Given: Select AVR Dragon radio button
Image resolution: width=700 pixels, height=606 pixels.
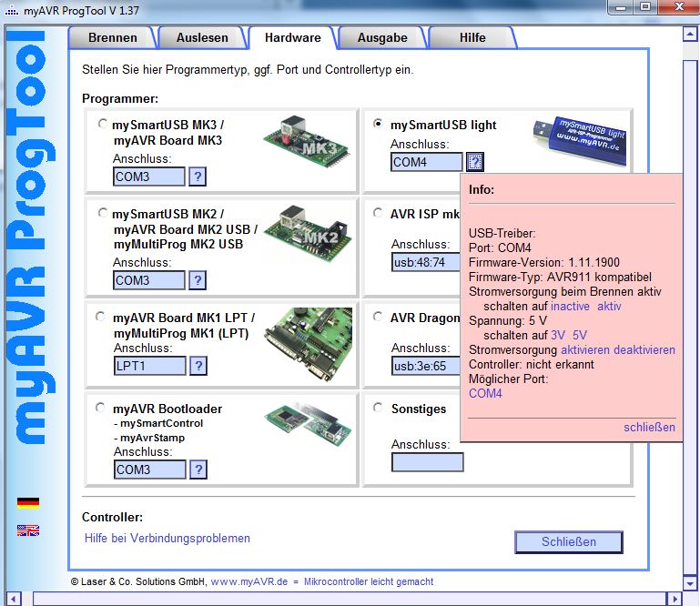Looking at the screenshot, I should click(378, 317).
